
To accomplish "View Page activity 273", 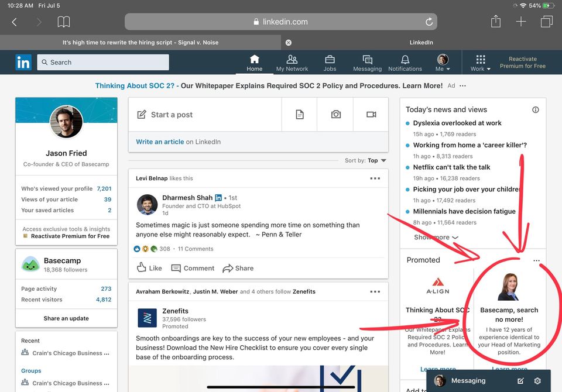I will [x=66, y=288].
